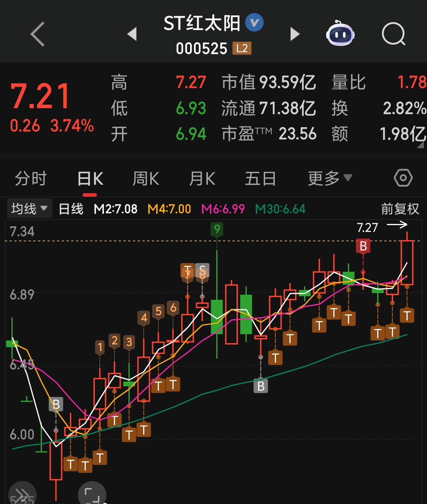Tap the S sell marker over number 8
The image size is (427, 504).
coord(202,271)
